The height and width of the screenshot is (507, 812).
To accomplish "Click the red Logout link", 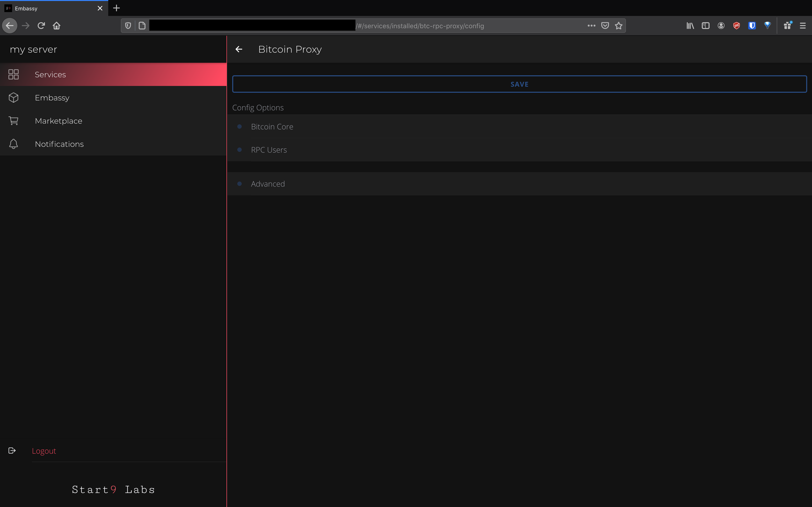I will click(x=44, y=451).
